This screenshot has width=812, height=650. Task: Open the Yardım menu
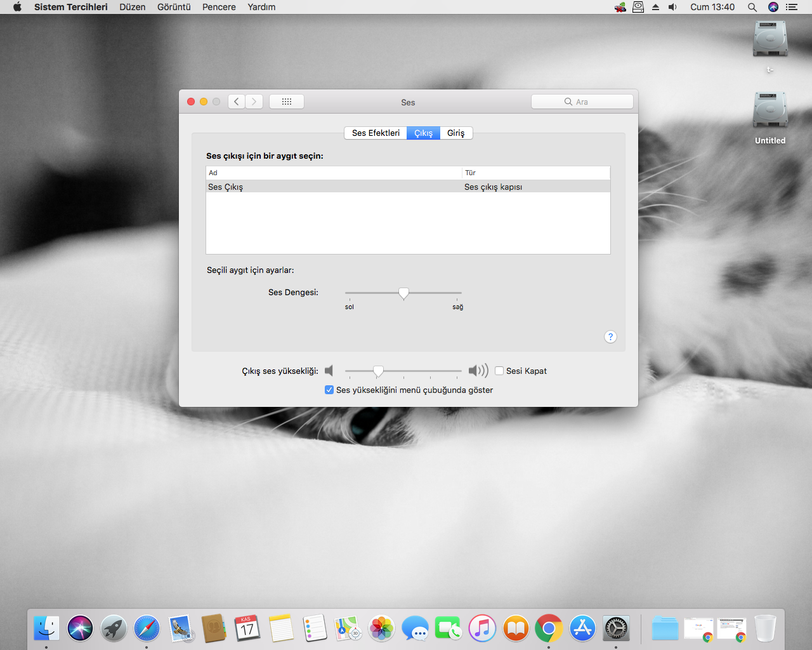(x=261, y=7)
